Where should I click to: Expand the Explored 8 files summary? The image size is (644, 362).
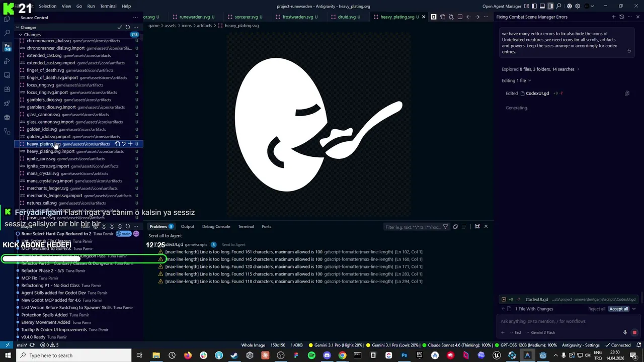click(540, 69)
